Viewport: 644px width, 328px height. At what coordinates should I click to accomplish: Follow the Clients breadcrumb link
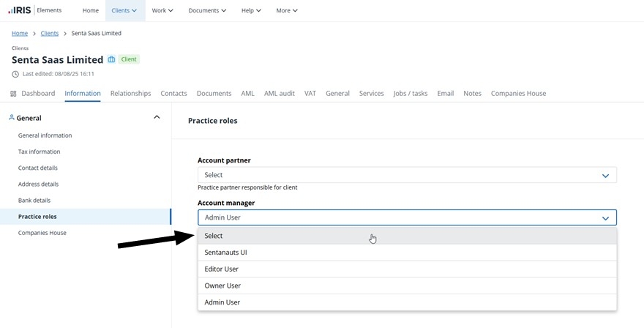pos(50,33)
